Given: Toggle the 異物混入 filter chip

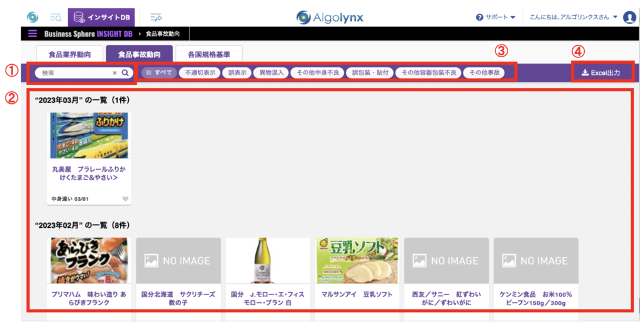Looking at the screenshot, I should point(272,73).
